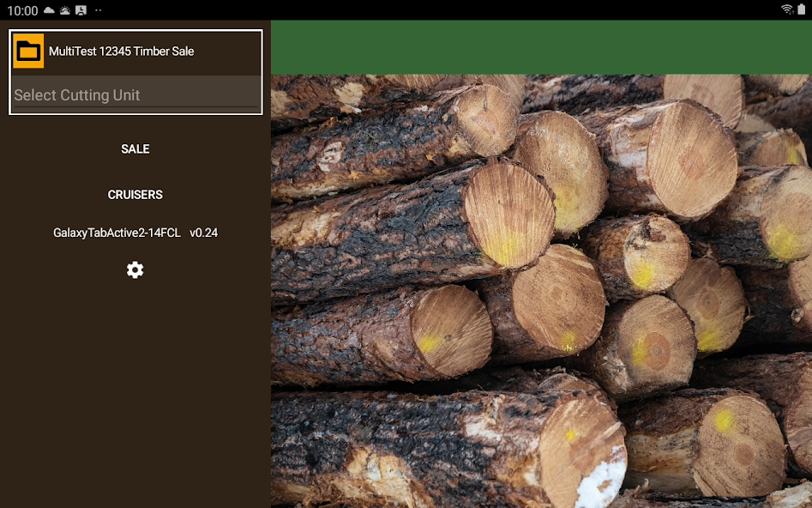Tap the cloud icon in status bar
812x508 pixels.
click(49, 10)
